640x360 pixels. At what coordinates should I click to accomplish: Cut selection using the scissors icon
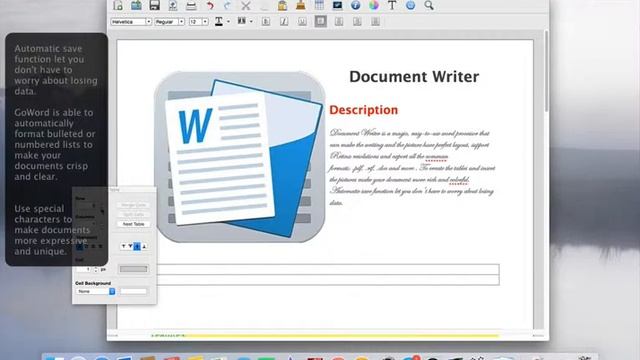[246, 5]
